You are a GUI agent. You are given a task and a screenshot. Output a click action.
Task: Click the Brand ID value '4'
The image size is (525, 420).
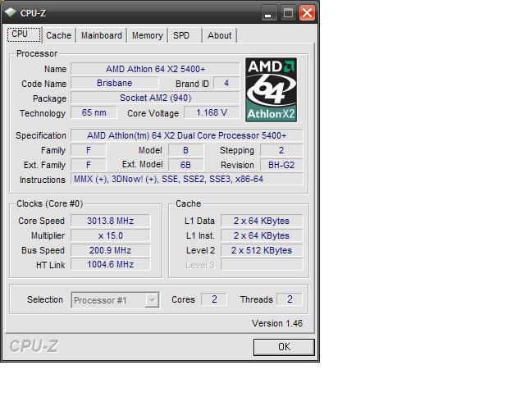click(x=226, y=83)
